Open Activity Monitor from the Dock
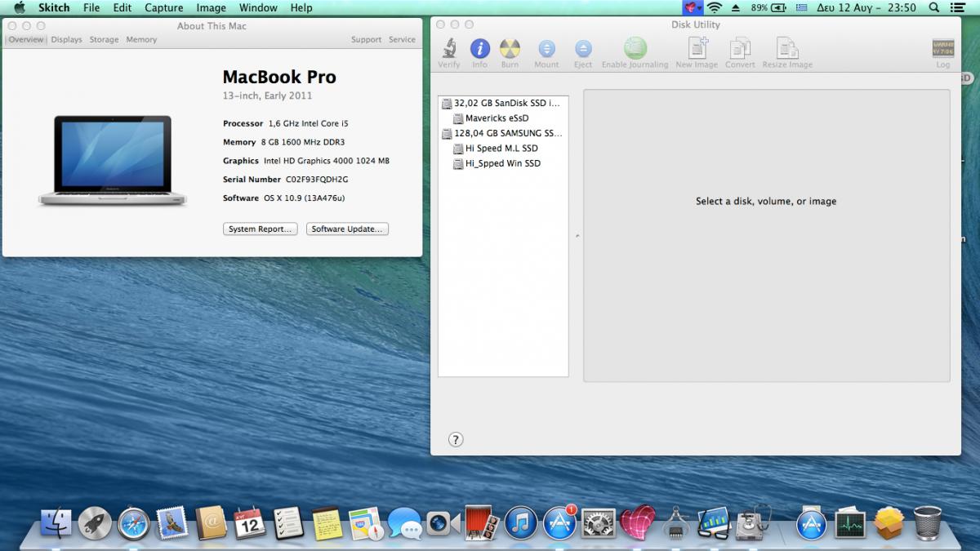The image size is (980, 551). point(850,523)
